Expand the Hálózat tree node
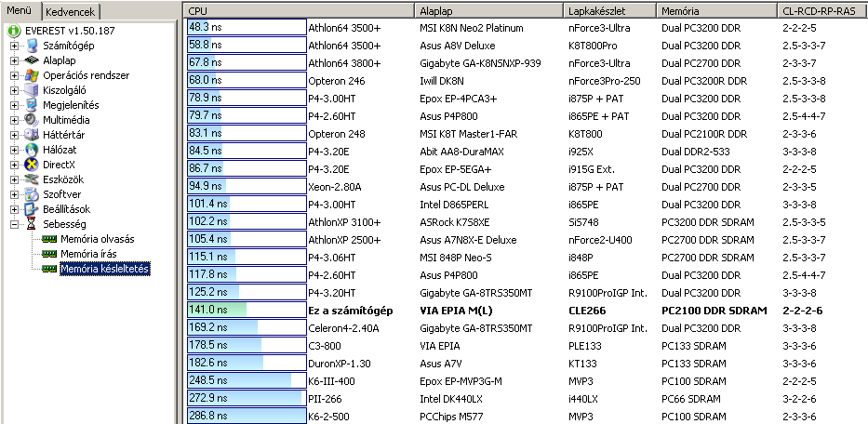868x424 pixels. coord(14,150)
